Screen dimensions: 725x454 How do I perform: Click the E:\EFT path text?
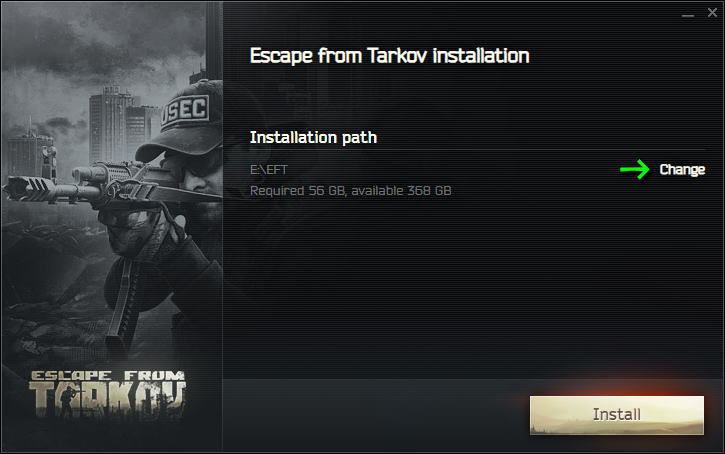[269, 170]
